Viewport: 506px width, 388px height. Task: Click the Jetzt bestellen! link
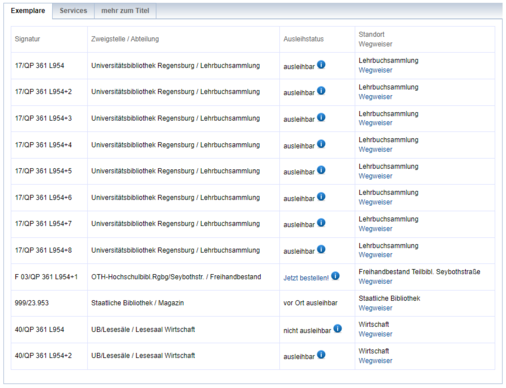306,278
